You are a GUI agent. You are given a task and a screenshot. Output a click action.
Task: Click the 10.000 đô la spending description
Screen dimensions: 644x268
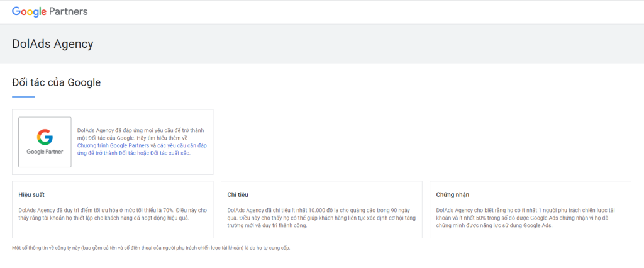pyautogui.click(x=321, y=218)
